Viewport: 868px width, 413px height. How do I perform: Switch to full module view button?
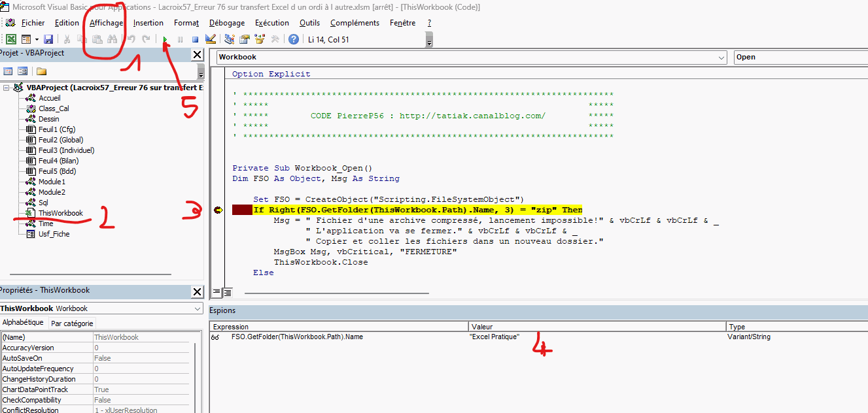pos(228,292)
